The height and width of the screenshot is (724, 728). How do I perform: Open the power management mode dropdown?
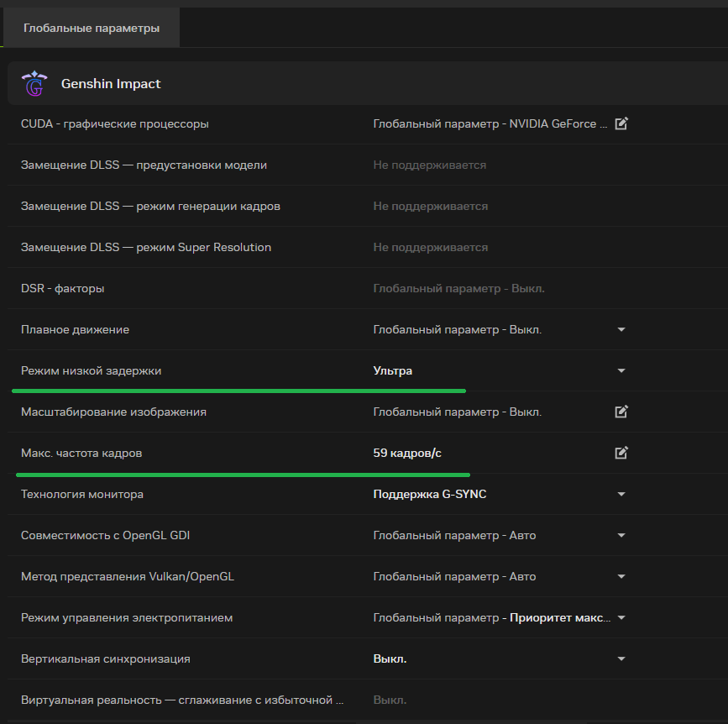621,618
